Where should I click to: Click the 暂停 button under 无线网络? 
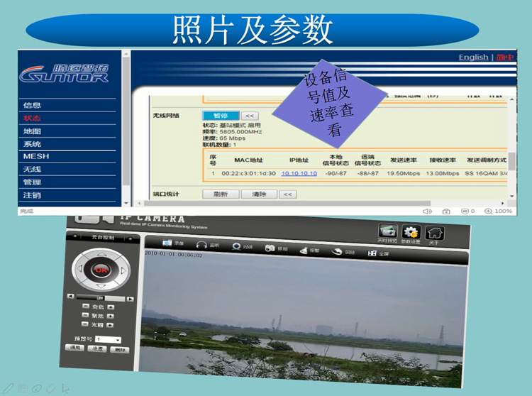pos(221,116)
